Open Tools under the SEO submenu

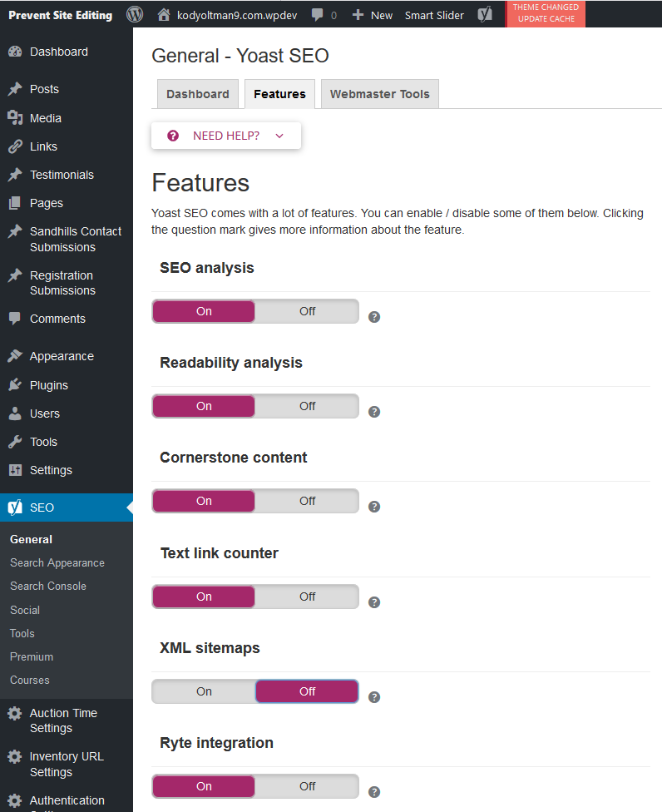tap(22, 633)
